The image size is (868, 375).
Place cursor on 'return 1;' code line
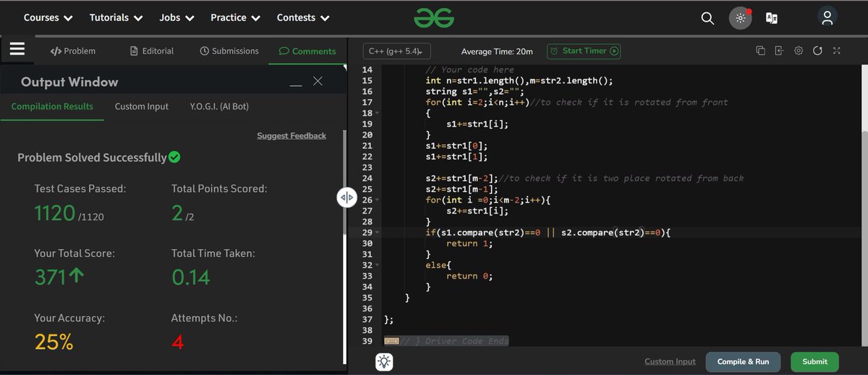pyautogui.click(x=469, y=243)
